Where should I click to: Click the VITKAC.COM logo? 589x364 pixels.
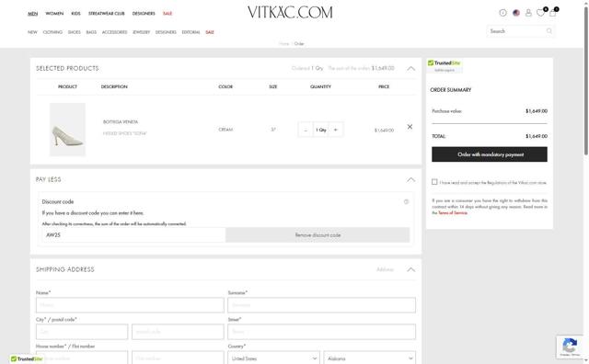pos(290,12)
